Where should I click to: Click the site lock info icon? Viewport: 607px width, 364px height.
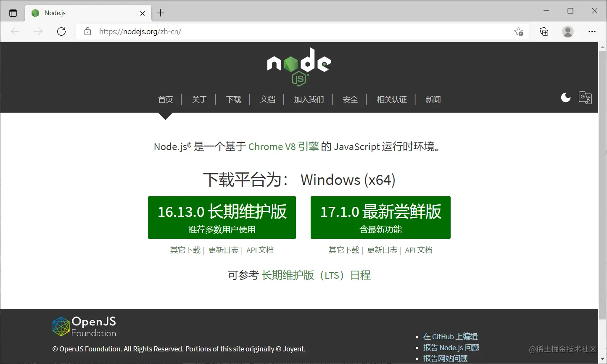87,32
